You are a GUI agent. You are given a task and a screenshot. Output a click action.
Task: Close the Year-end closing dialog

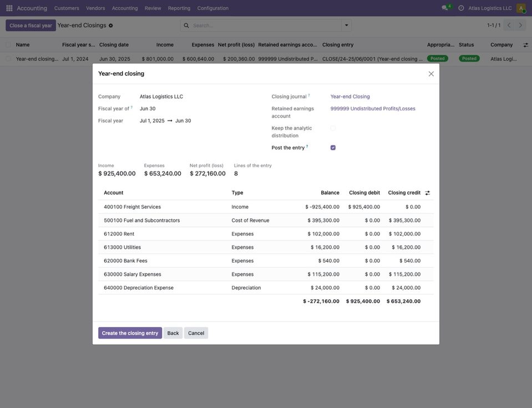tap(431, 74)
